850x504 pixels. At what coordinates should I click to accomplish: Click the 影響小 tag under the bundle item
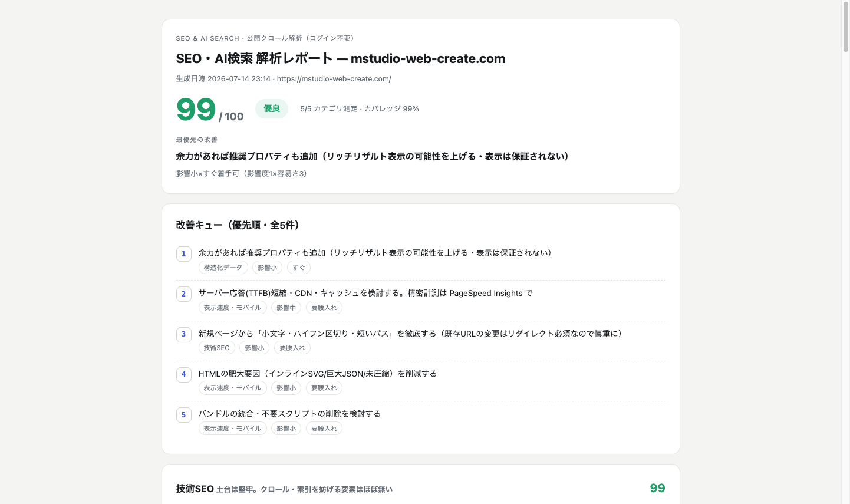tap(286, 429)
